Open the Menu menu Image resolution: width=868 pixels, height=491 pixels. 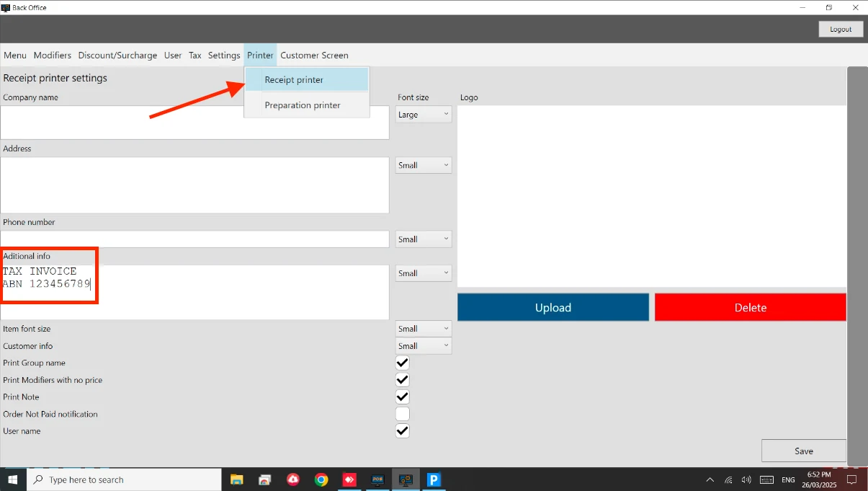click(x=15, y=55)
